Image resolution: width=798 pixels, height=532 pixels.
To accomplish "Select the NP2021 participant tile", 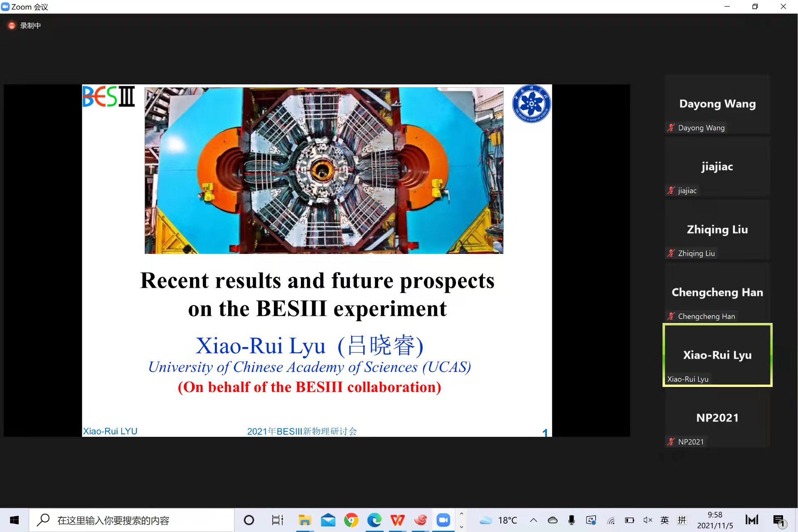I will click(x=717, y=419).
